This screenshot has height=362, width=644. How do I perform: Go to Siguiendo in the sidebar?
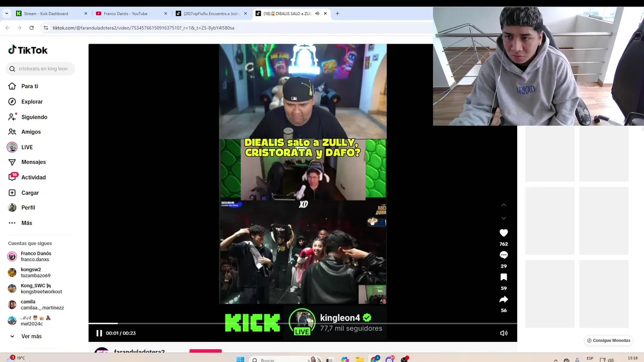tap(34, 117)
